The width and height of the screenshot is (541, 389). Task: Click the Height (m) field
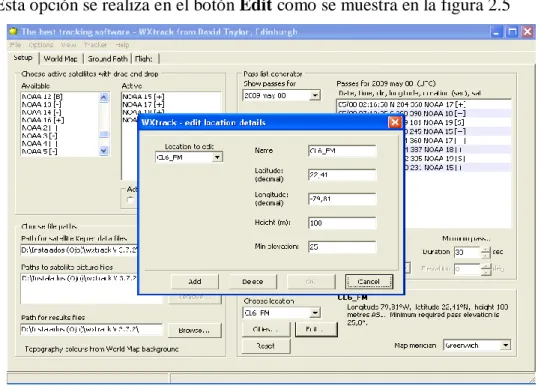click(x=342, y=223)
